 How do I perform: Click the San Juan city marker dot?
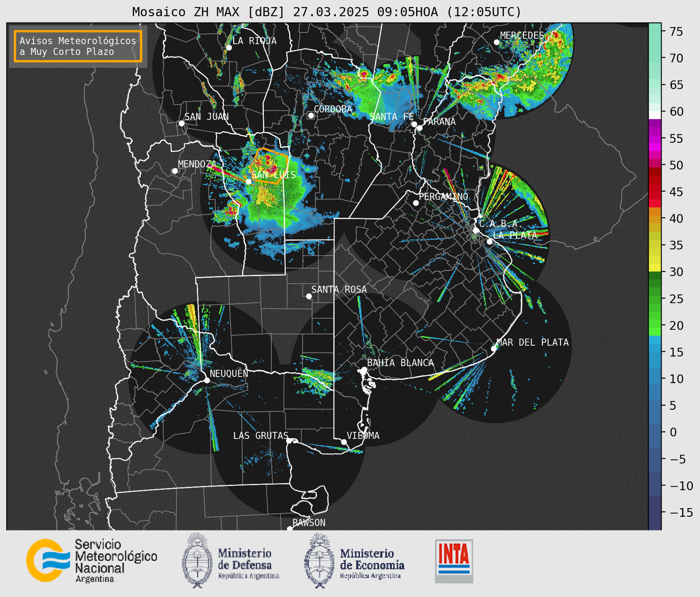tap(181, 123)
